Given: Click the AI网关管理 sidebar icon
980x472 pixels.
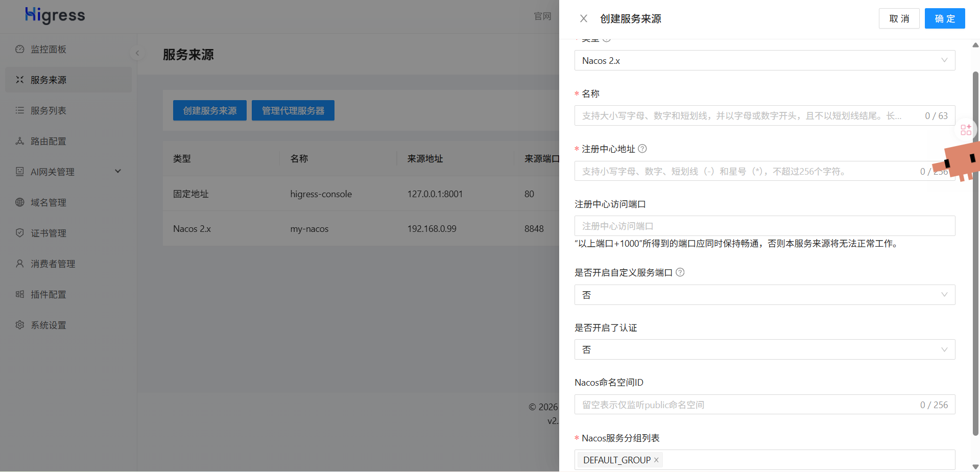Looking at the screenshot, I should (x=20, y=172).
